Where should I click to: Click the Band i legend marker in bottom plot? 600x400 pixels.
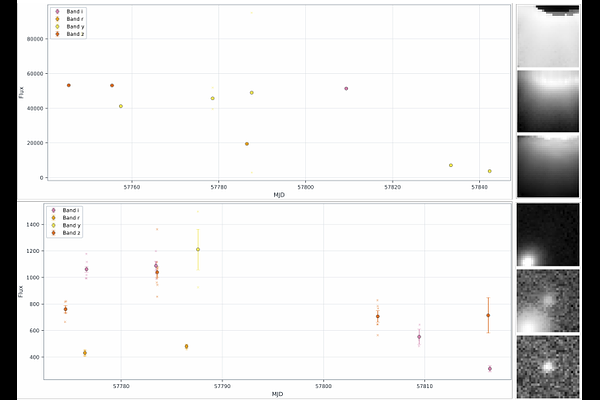(x=54, y=211)
